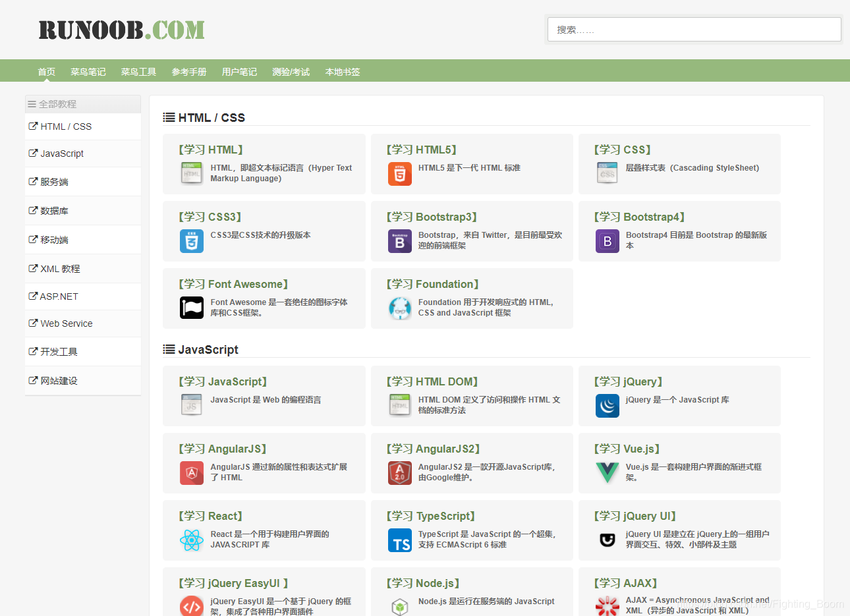
Task: Open the 【学习 CSS】 title link
Action: pos(623,150)
